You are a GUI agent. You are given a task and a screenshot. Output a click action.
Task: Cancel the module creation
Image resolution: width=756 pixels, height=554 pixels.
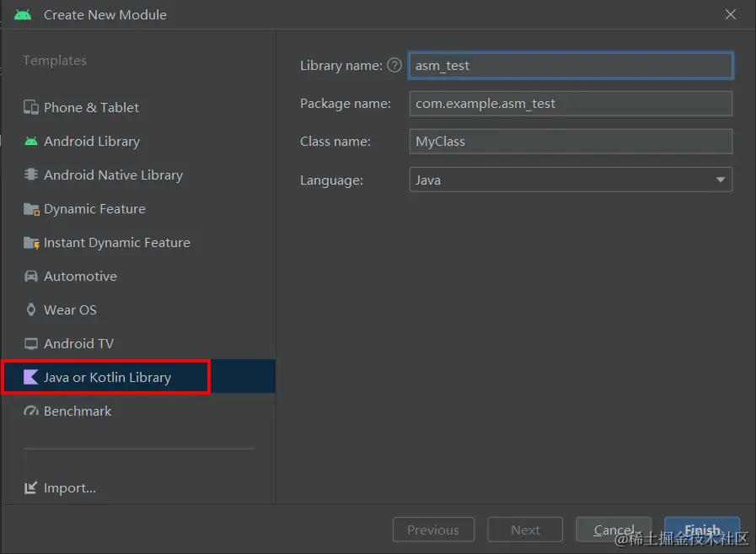click(614, 530)
